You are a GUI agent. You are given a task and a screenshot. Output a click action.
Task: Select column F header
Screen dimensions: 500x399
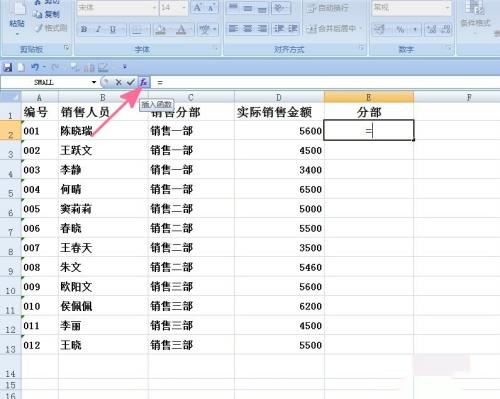tap(469, 97)
